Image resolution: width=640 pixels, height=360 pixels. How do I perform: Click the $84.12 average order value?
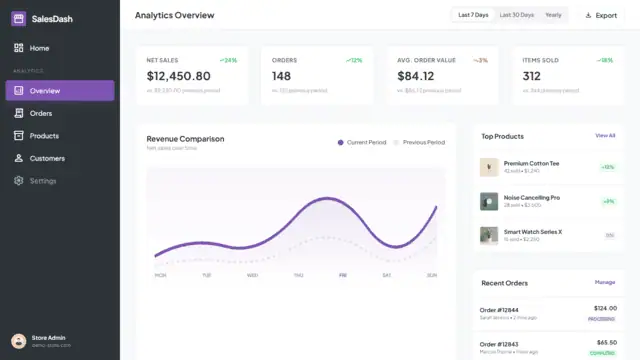[x=416, y=76]
